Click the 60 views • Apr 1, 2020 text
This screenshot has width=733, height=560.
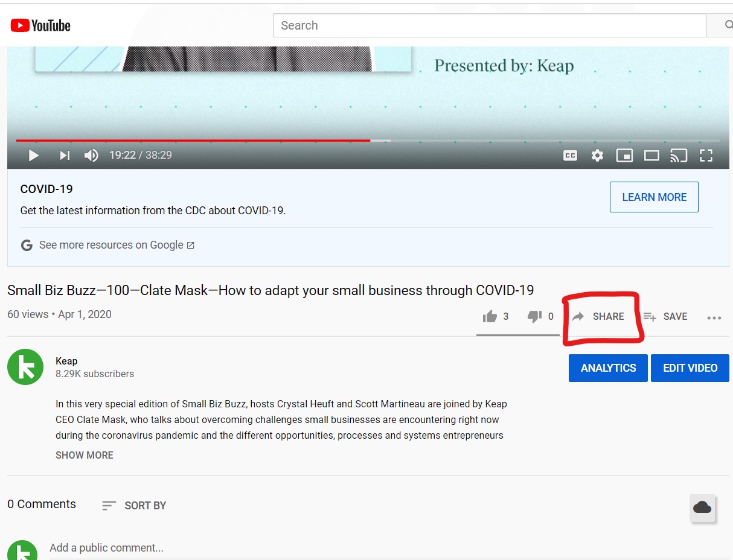(59, 314)
